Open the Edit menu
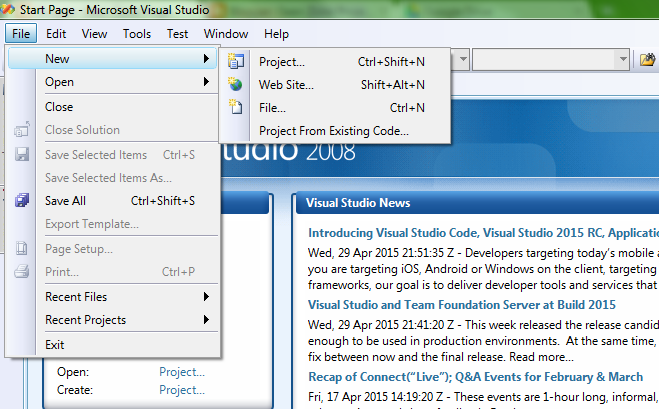 click(56, 34)
